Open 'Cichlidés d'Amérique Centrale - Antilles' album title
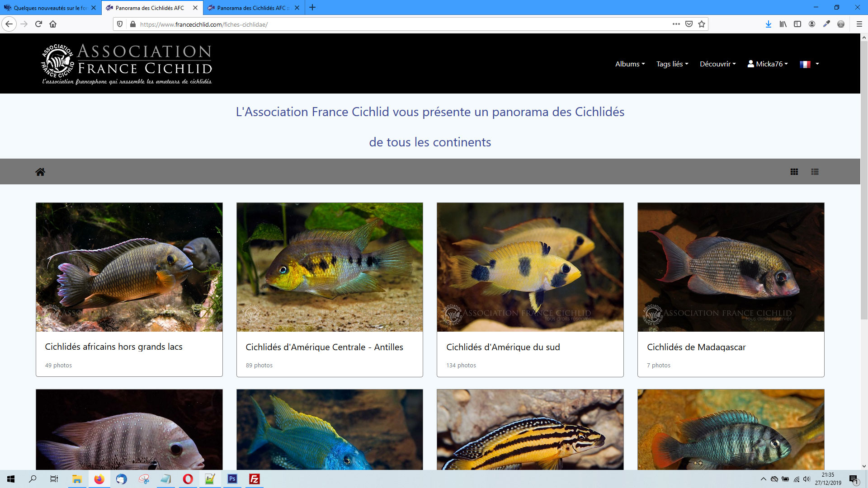The width and height of the screenshot is (868, 488). pyautogui.click(x=324, y=347)
